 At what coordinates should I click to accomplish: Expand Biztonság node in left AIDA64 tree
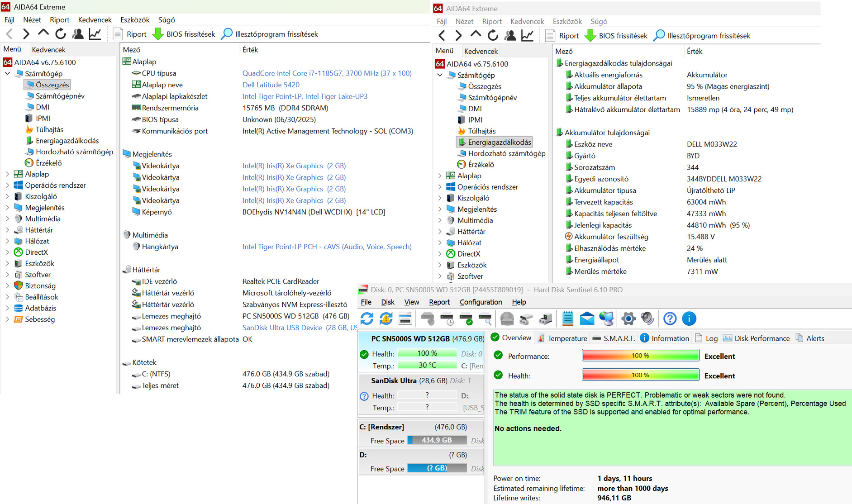coord(7,285)
